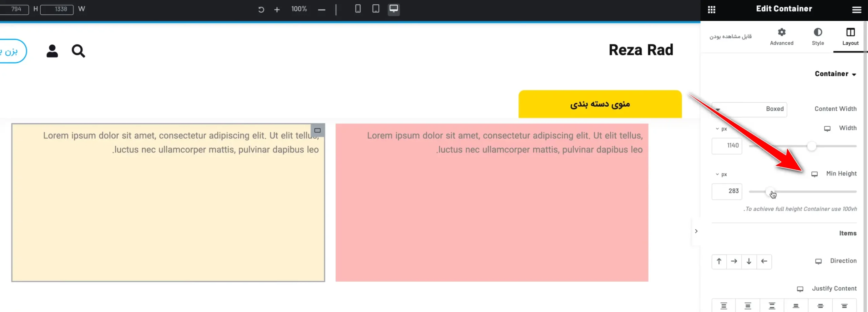
Task: Select tablet device preview icon
Action: pos(376,9)
